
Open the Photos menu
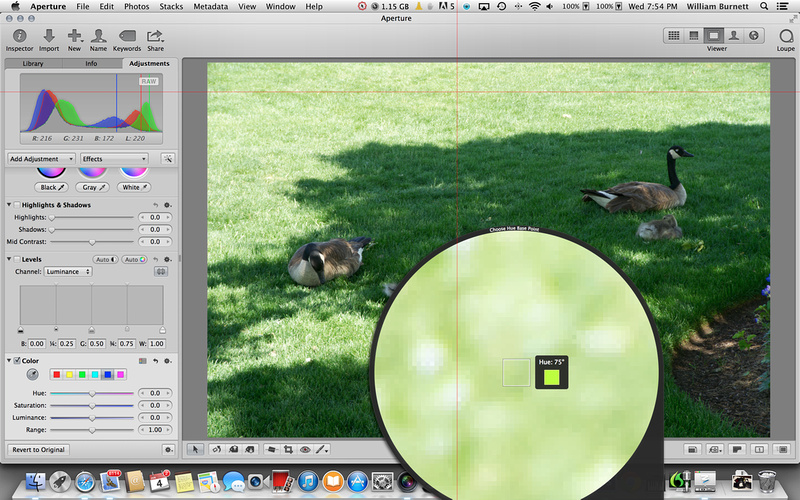pos(137,6)
